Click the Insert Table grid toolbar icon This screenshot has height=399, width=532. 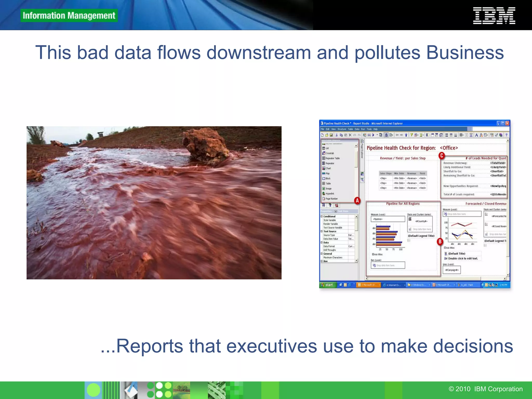tap(461, 135)
